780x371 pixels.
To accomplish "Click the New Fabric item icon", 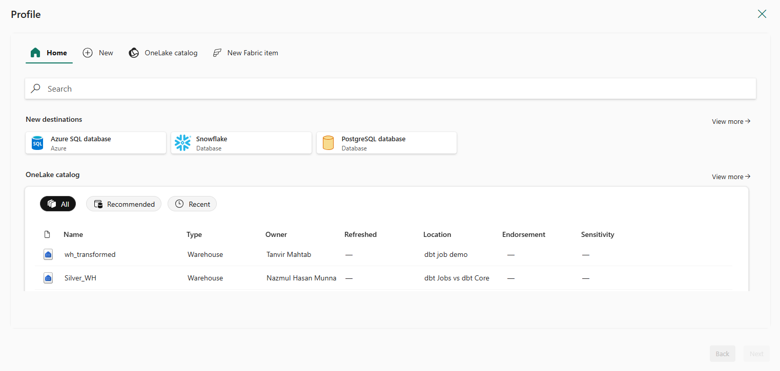I will coord(217,53).
